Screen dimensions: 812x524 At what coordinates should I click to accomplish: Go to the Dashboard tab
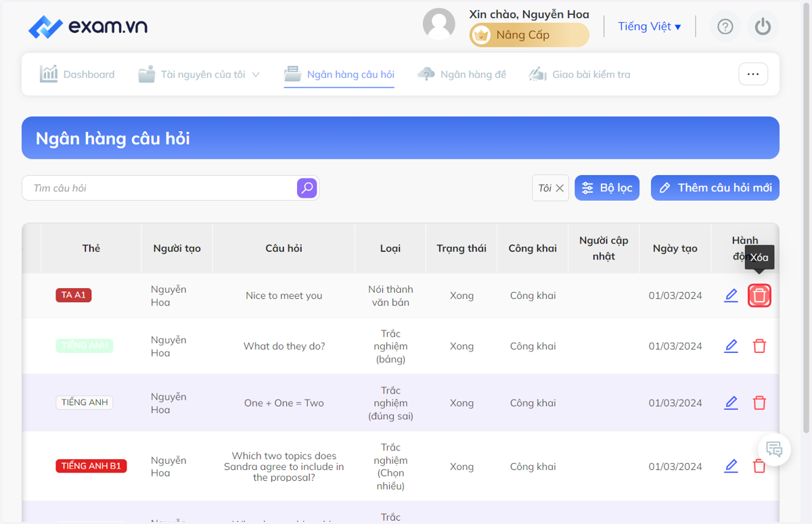pyautogui.click(x=77, y=74)
